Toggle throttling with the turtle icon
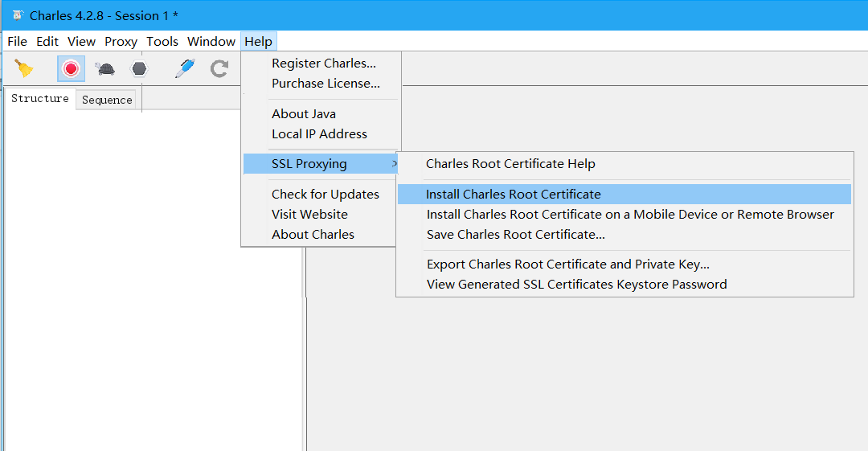The height and width of the screenshot is (451, 868). 105,68
